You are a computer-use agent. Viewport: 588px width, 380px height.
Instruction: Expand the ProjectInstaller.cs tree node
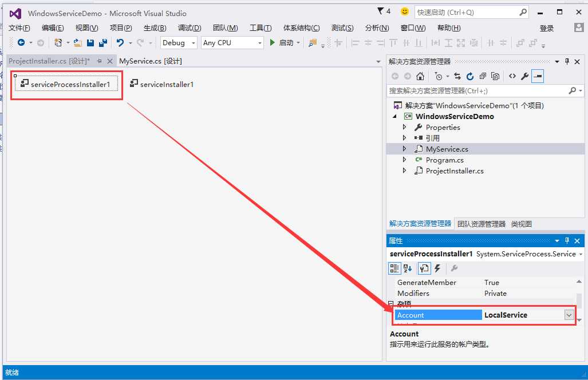pos(404,171)
